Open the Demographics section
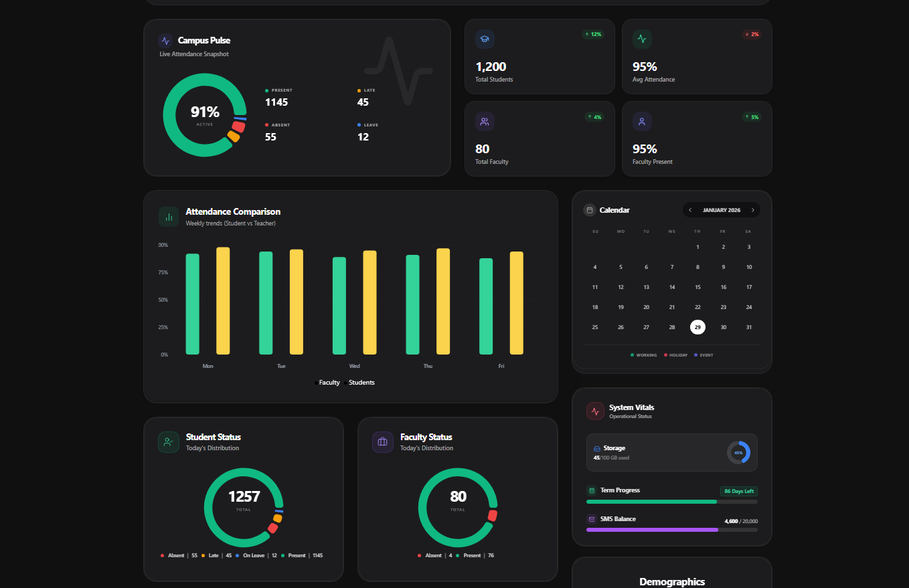Image resolution: width=909 pixels, height=588 pixels. coord(672,581)
